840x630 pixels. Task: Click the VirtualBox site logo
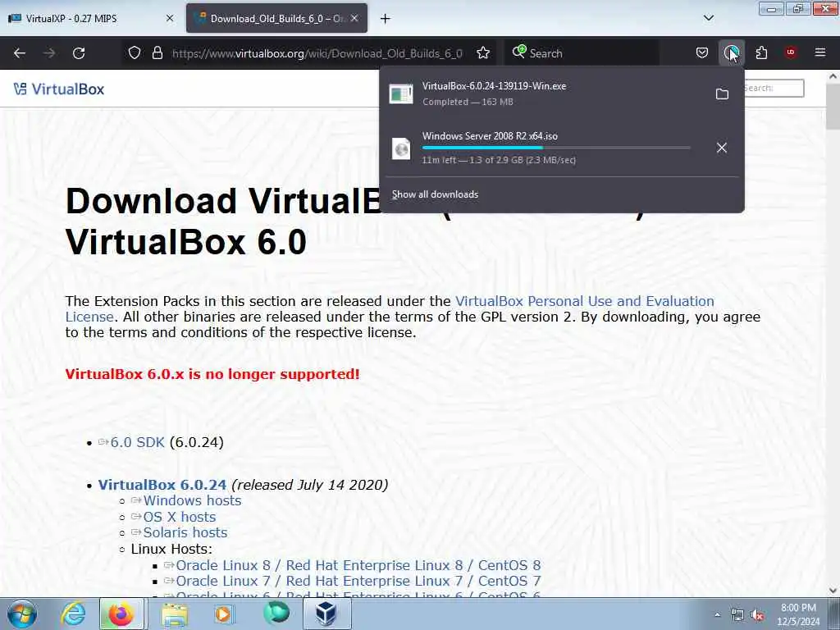point(59,89)
